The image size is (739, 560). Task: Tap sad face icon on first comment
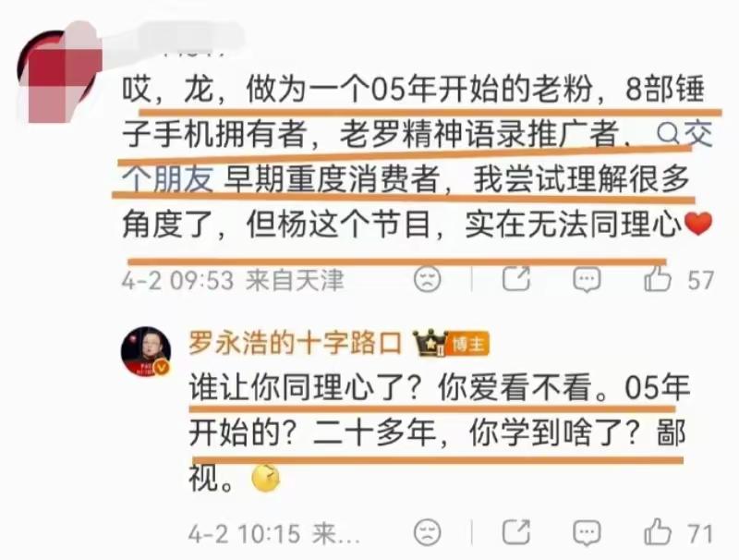pyautogui.click(x=428, y=279)
